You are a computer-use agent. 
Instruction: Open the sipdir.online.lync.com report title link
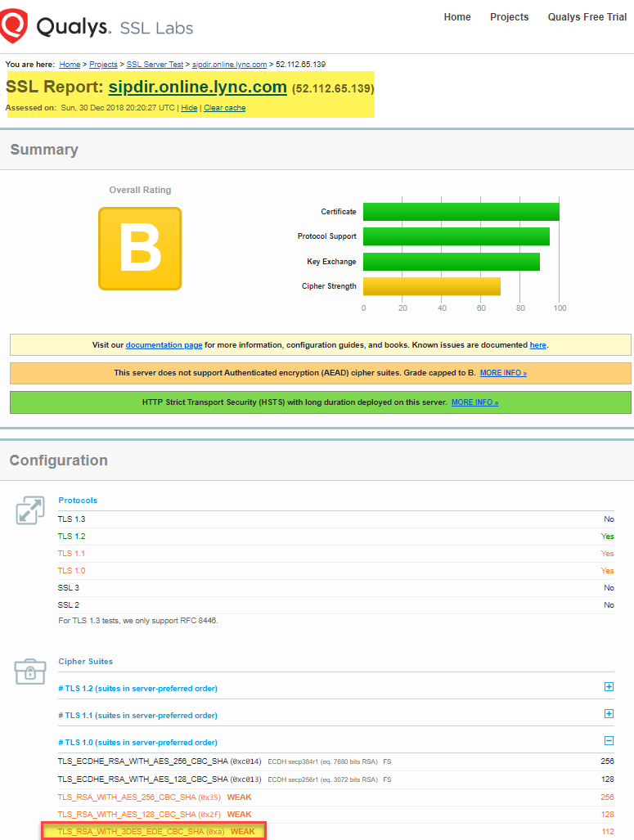[197, 87]
